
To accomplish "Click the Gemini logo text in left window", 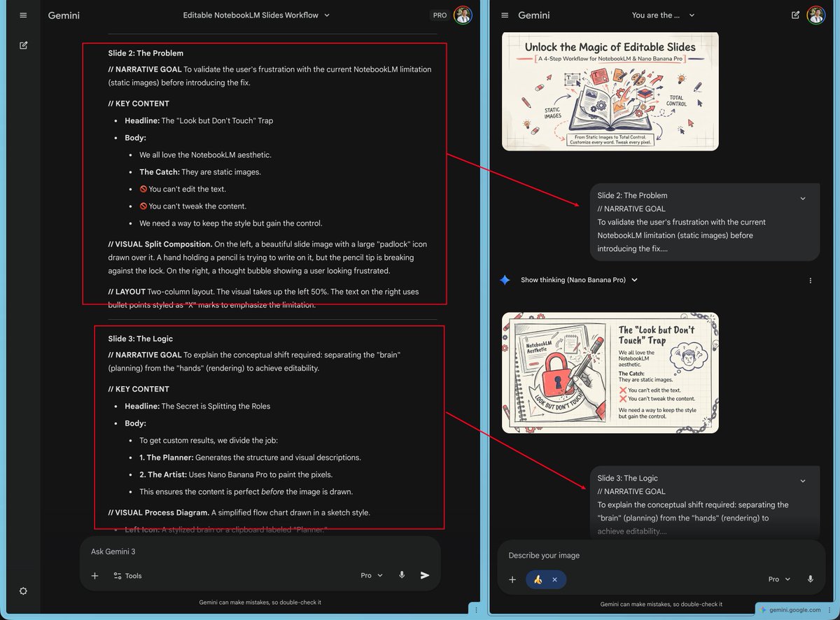I will coord(64,15).
